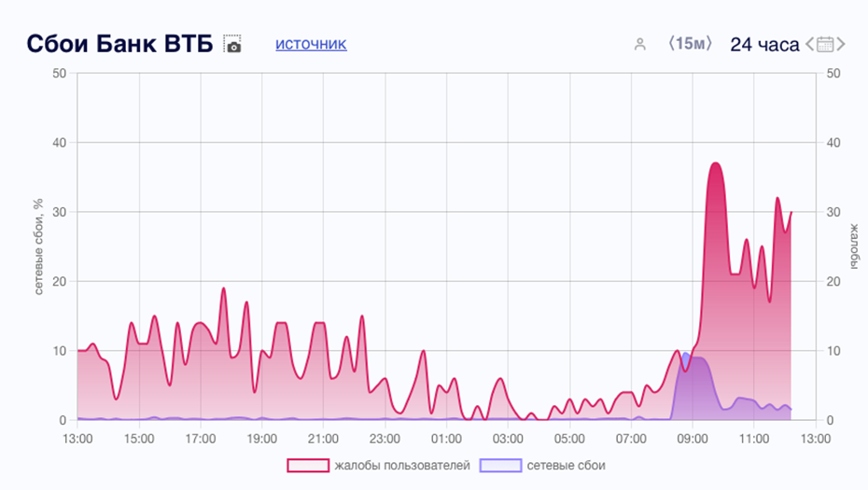Image resolution: width=868 pixels, height=490 pixels.
Task: Go to previous period with left arrow
Action: (x=809, y=44)
